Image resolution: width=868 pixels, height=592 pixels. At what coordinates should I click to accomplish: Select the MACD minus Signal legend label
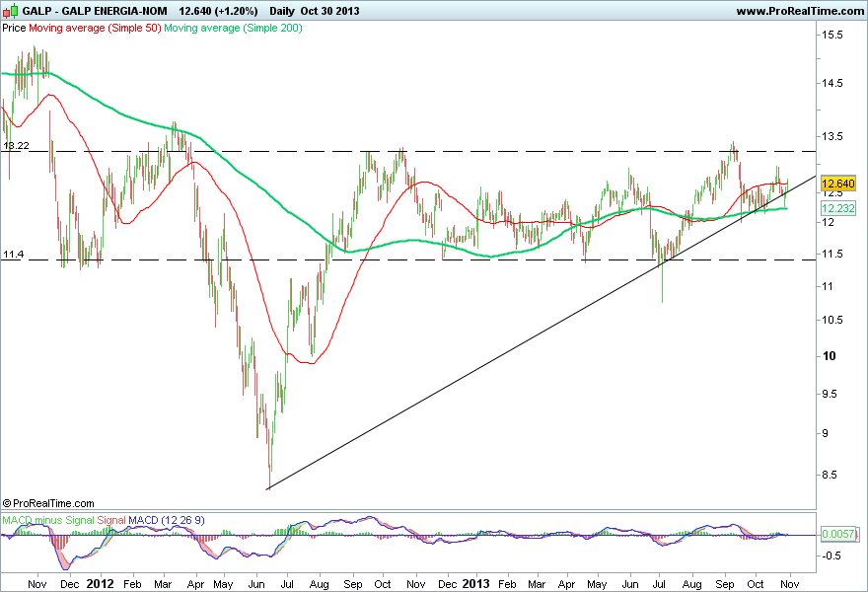coord(48,520)
